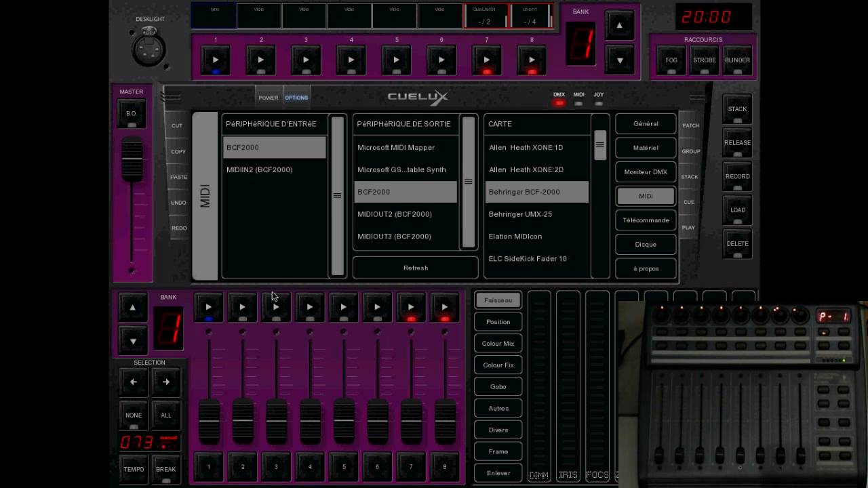The width and height of the screenshot is (868, 488).
Task: Open the Disque settings tab
Action: tap(646, 244)
